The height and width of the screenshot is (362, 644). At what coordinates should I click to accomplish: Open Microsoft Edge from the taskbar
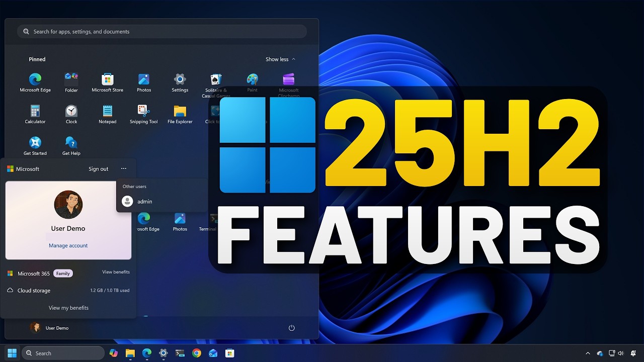[147, 353]
